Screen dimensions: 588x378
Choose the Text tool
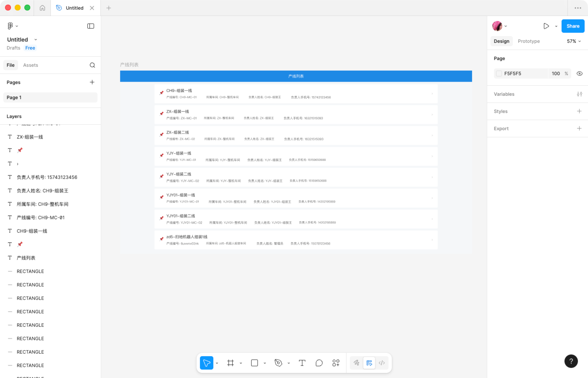(302, 363)
